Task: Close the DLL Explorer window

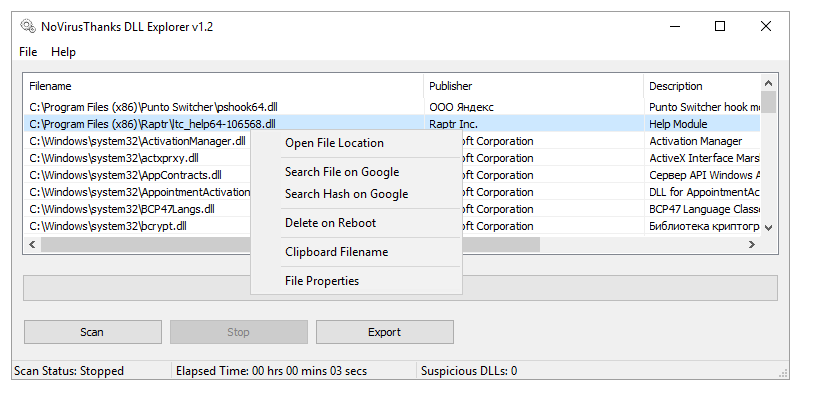Action: 766,26
